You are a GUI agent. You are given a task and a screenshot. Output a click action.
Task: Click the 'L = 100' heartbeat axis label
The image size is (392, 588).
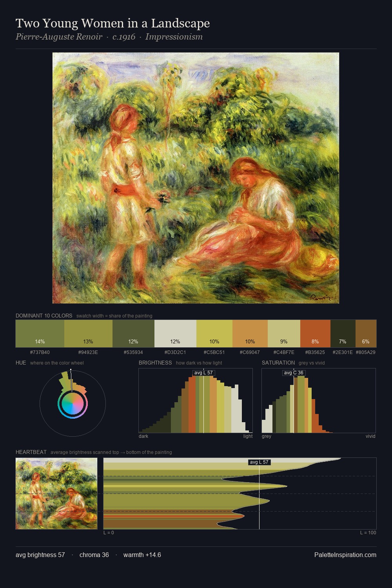point(368,532)
